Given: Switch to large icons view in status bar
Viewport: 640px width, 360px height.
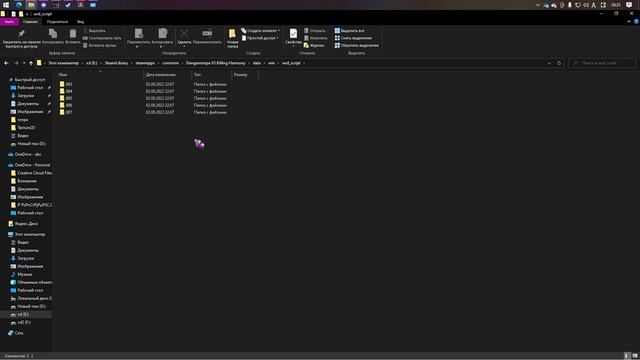Looking at the screenshot, I should (x=635, y=356).
